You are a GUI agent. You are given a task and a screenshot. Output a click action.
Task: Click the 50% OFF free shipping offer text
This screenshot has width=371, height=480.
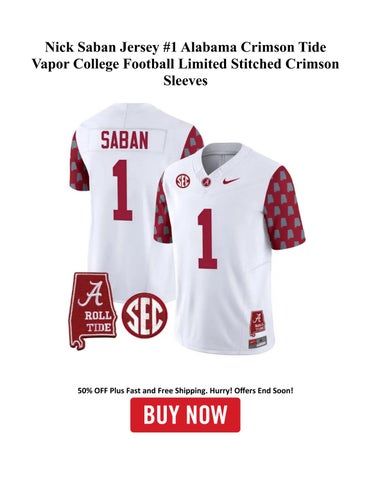(x=185, y=390)
